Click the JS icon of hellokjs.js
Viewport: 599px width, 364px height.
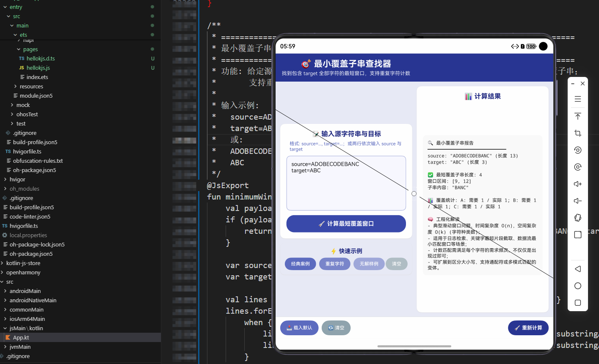point(22,68)
